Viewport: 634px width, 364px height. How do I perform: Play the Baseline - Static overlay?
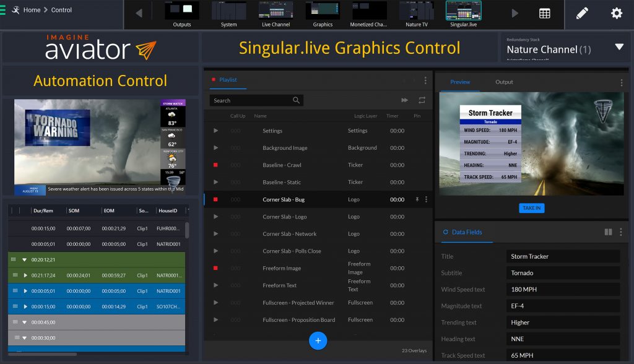click(x=215, y=182)
